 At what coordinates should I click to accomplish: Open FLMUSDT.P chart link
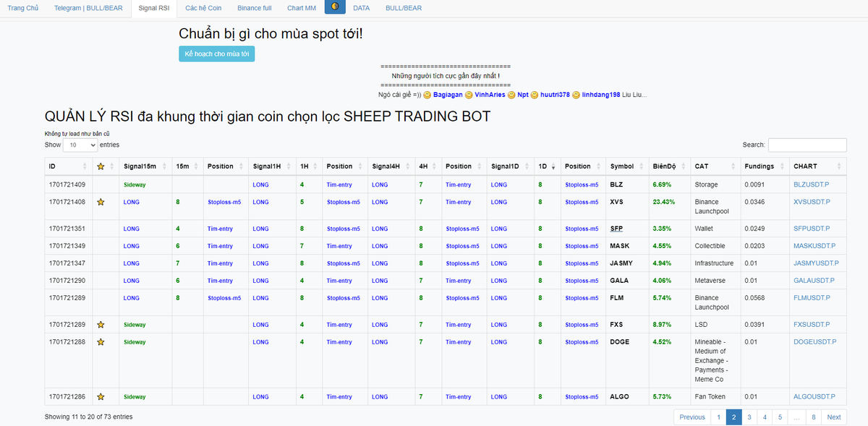coord(812,298)
